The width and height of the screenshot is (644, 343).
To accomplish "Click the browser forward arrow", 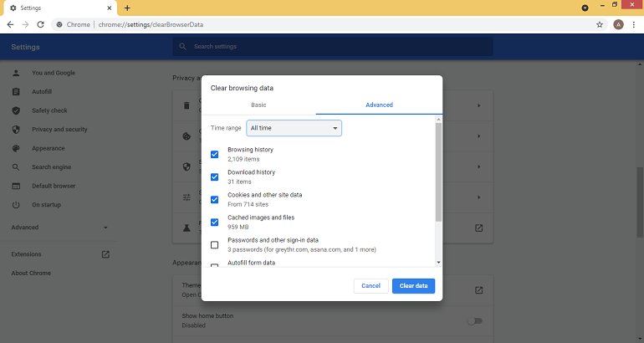I will point(25,24).
